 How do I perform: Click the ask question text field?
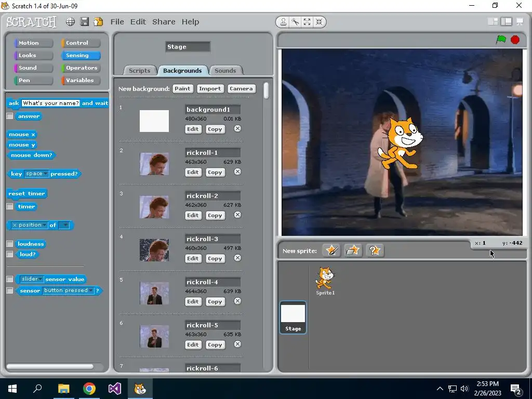(51, 103)
